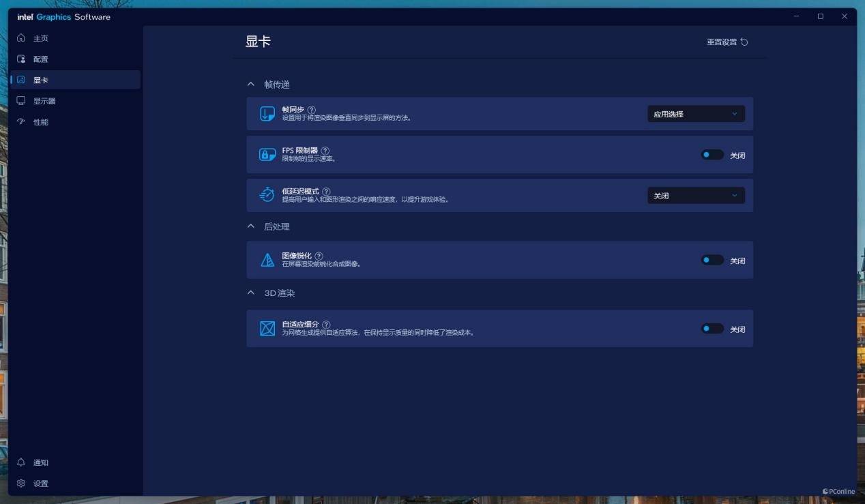The width and height of the screenshot is (865, 504).
Task: Open the 帧同步 应用选择 dropdown
Action: (x=696, y=114)
